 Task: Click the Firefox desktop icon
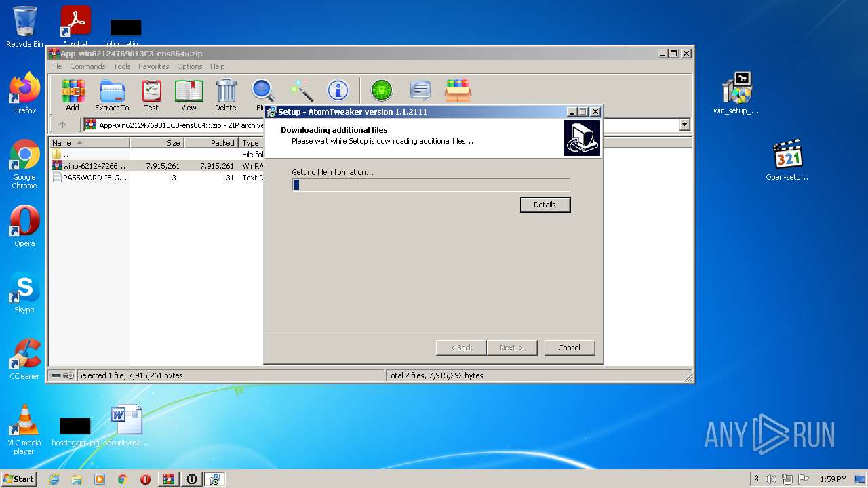click(24, 94)
